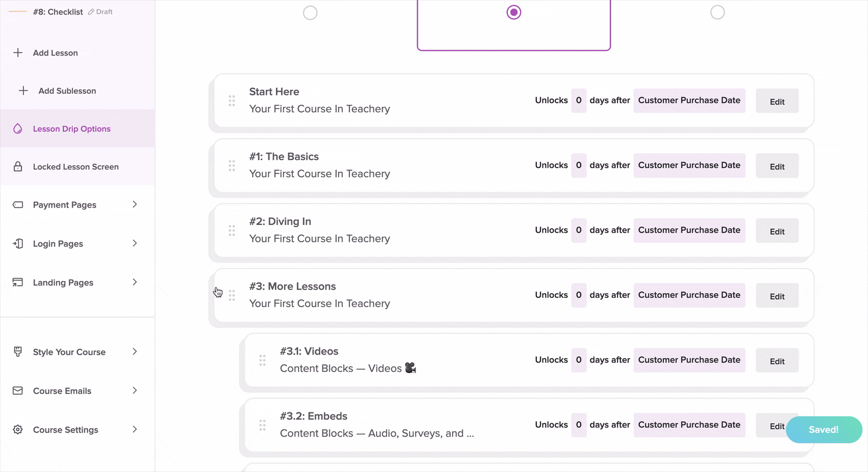Edit drip settings for #2: Diving In
Image resolution: width=868 pixels, height=472 pixels.
[777, 231]
